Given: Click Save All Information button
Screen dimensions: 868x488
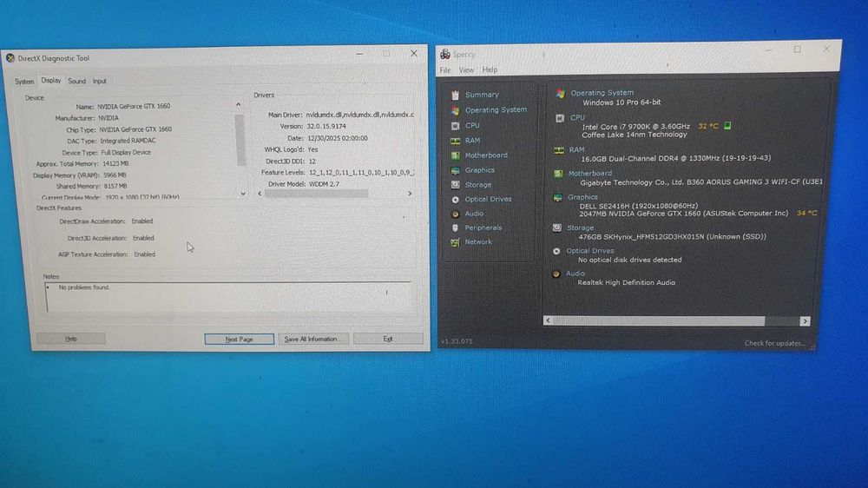Looking at the screenshot, I should pos(313,339).
